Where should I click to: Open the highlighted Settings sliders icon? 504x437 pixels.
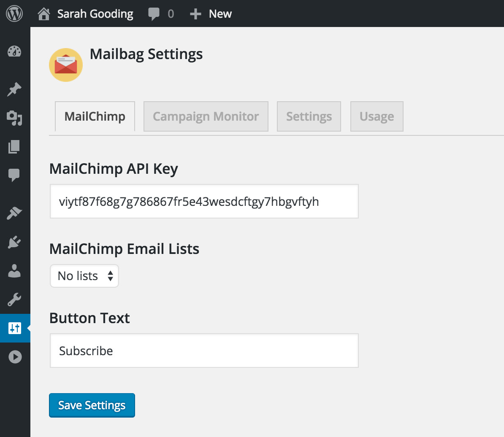click(15, 328)
